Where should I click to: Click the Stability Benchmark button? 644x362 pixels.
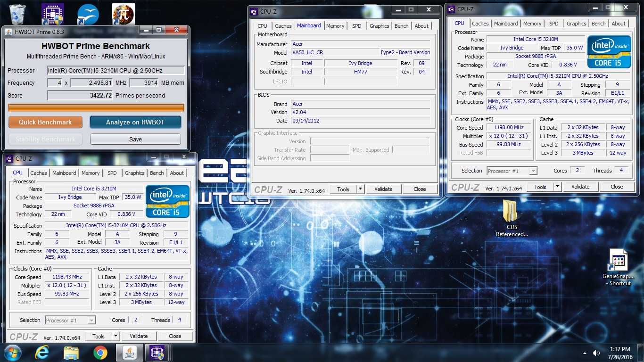coord(45,139)
